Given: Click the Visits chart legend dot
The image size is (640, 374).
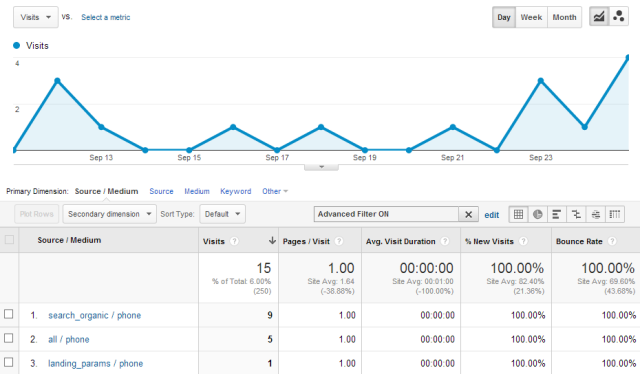Looking at the screenshot, I should point(16,45).
